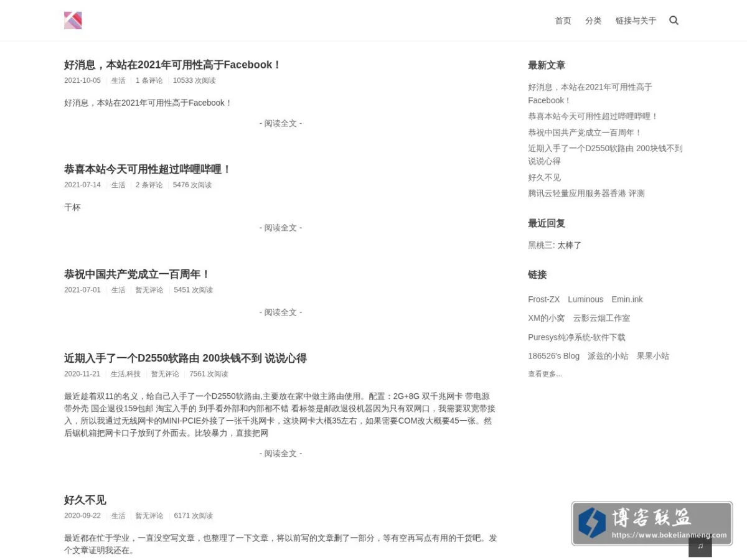Click 生活 category of 2021-10-05 post
The image size is (747, 560).
tap(118, 81)
